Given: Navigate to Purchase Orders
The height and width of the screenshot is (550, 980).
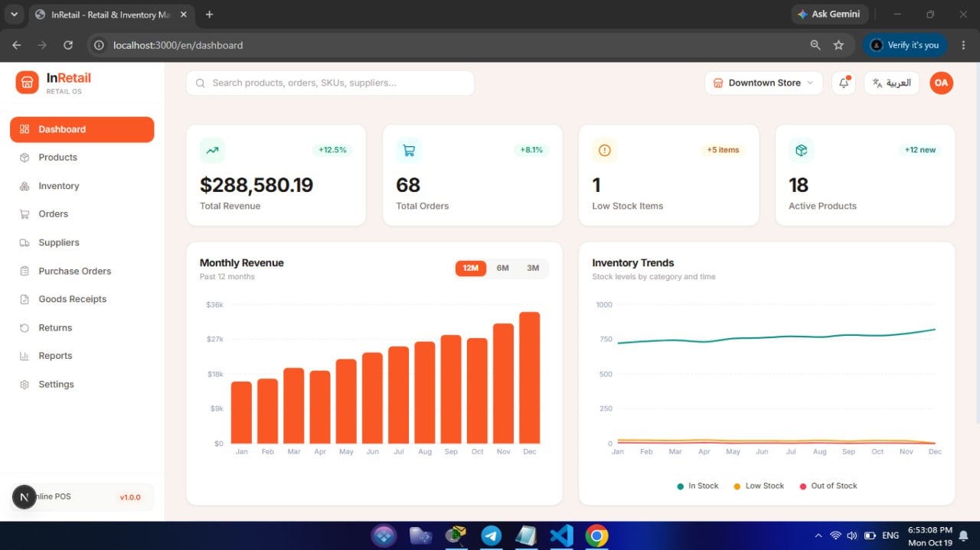Looking at the screenshot, I should coord(82,271).
